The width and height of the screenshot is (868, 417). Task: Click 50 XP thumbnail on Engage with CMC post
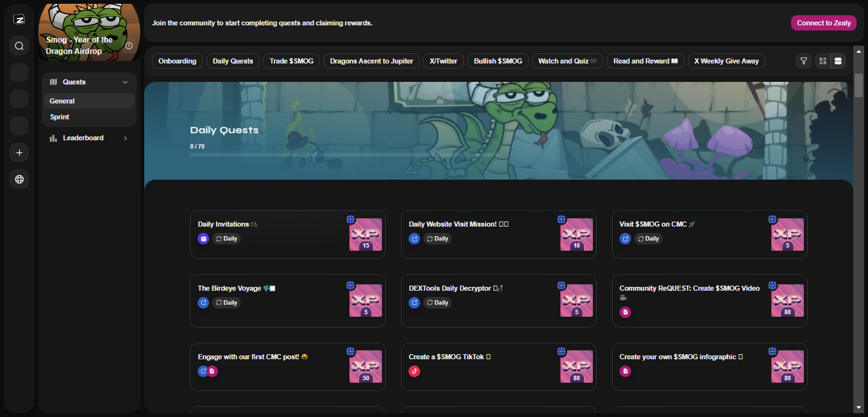(x=366, y=367)
